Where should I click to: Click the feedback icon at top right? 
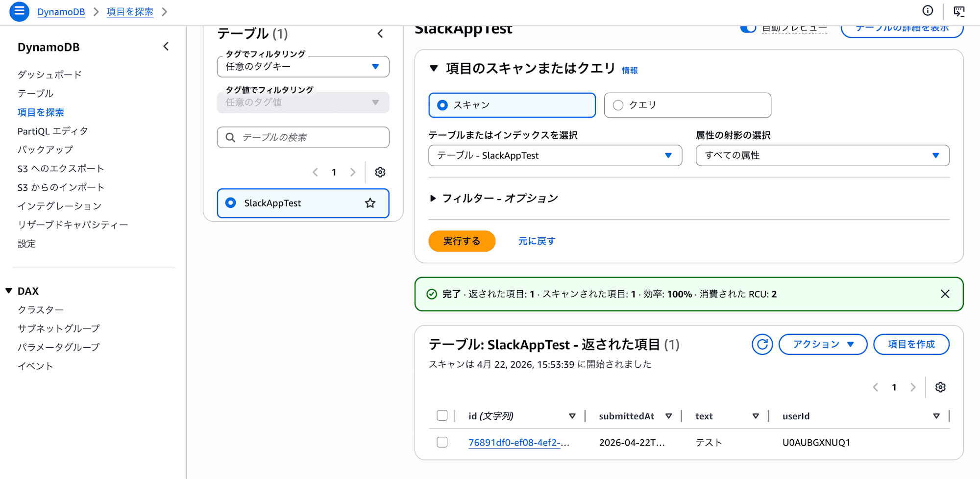pos(959,11)
